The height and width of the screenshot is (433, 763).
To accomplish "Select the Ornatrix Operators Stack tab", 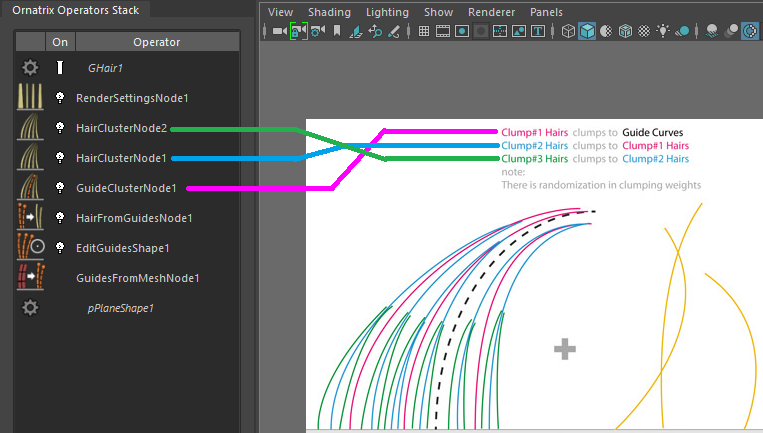I will tap(76, 10).
